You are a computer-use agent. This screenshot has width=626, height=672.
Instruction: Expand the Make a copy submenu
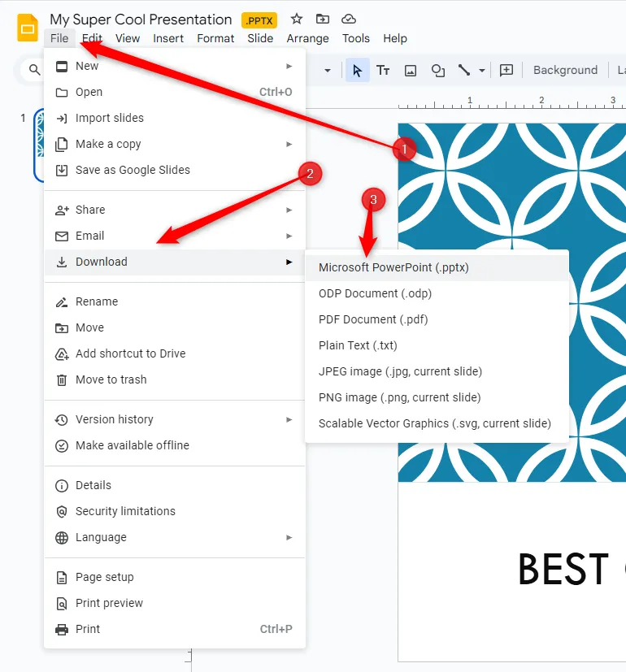[175, 144]
